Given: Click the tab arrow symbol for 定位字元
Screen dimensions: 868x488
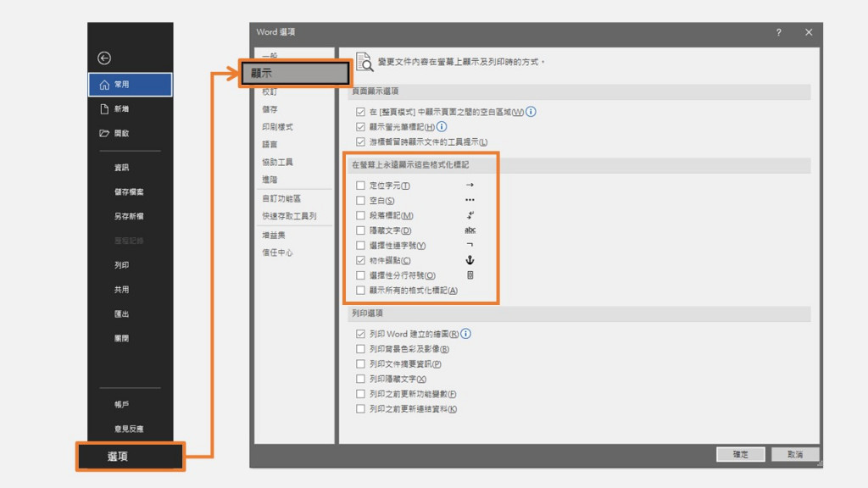Looking at the screenshot, I should [x=470, y=186].
